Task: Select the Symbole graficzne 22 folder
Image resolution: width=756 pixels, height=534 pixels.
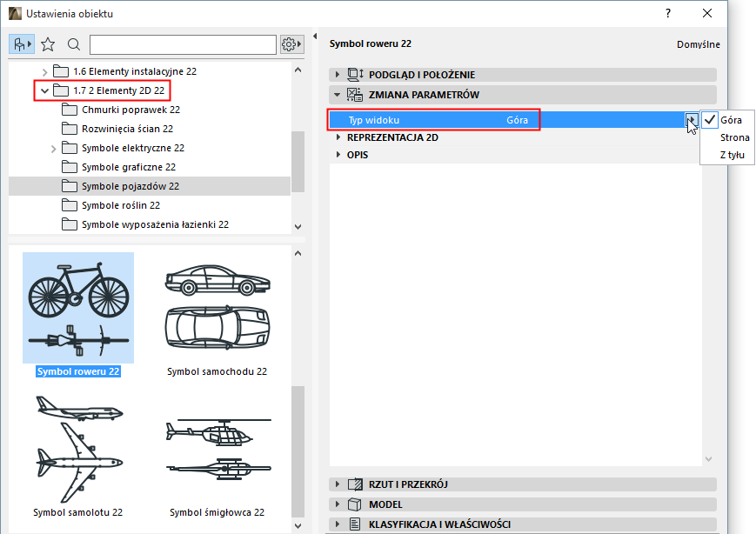Action: (129, 167)
